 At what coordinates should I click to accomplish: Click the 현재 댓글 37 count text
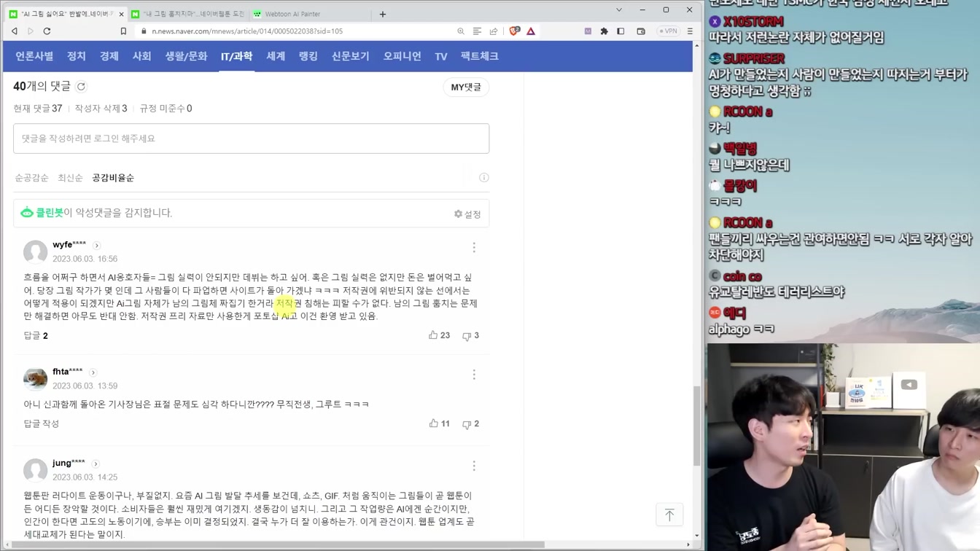pyautogui.click(x=38, y=109)
